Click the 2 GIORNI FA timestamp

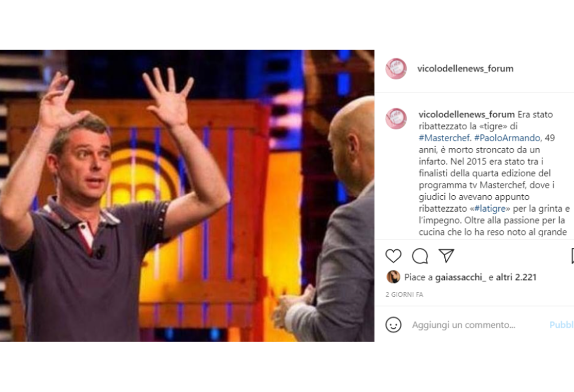click(x=404, y=294)
